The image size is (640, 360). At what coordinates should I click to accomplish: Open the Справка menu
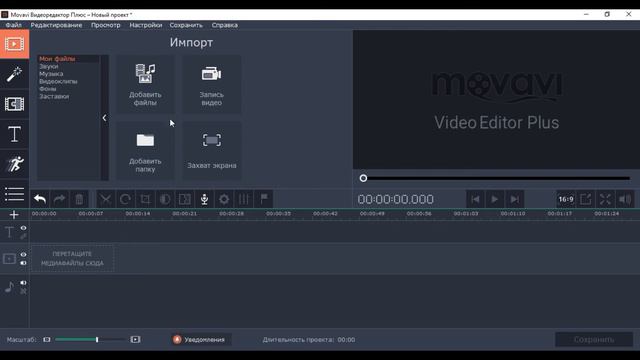[x=224, y=25]
